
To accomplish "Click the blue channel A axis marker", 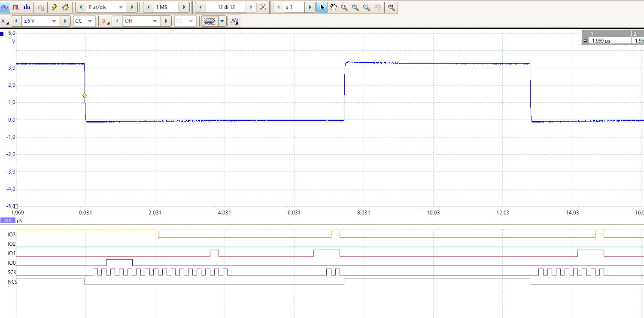I will pyautogui.click(x=2, y=34).
